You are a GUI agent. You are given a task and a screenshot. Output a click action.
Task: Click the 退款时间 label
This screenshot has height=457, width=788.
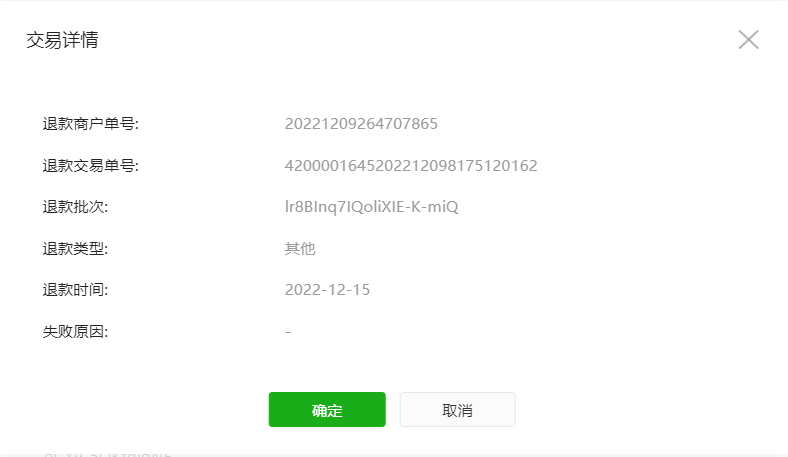[x=75, y=290]
